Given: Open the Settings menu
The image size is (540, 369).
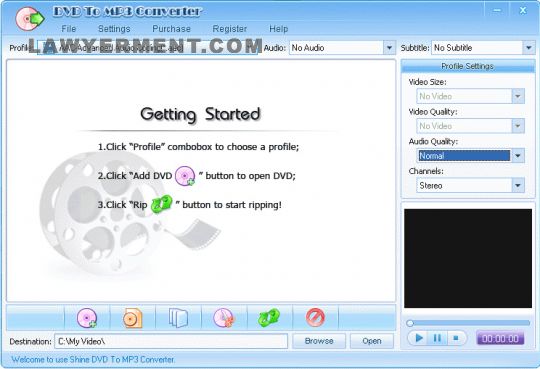Looking at the screenshot, I should pos(114,29).
